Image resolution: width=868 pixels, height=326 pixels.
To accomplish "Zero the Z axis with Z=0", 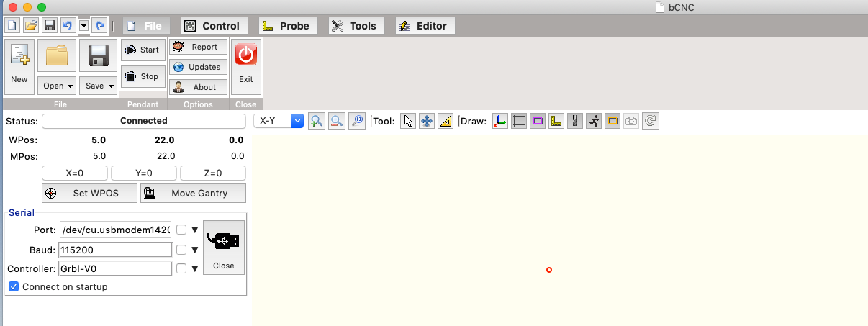I will click(x=213, y=173).
